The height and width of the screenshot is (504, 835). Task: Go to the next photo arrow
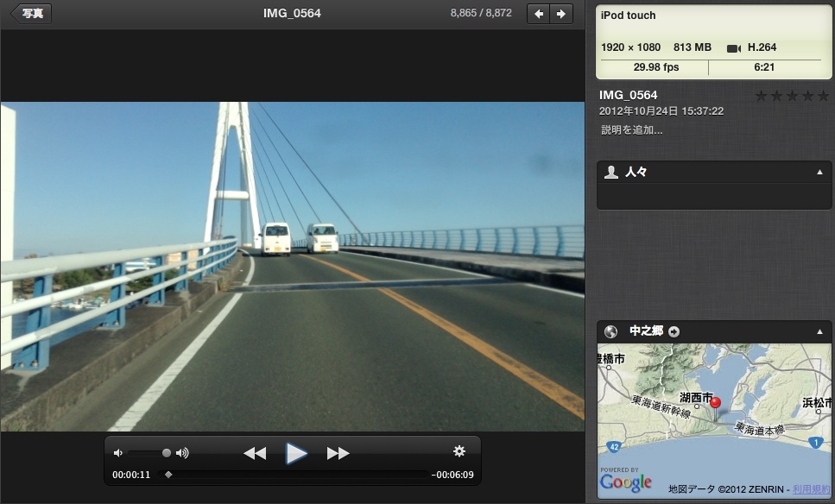[561, 14]
